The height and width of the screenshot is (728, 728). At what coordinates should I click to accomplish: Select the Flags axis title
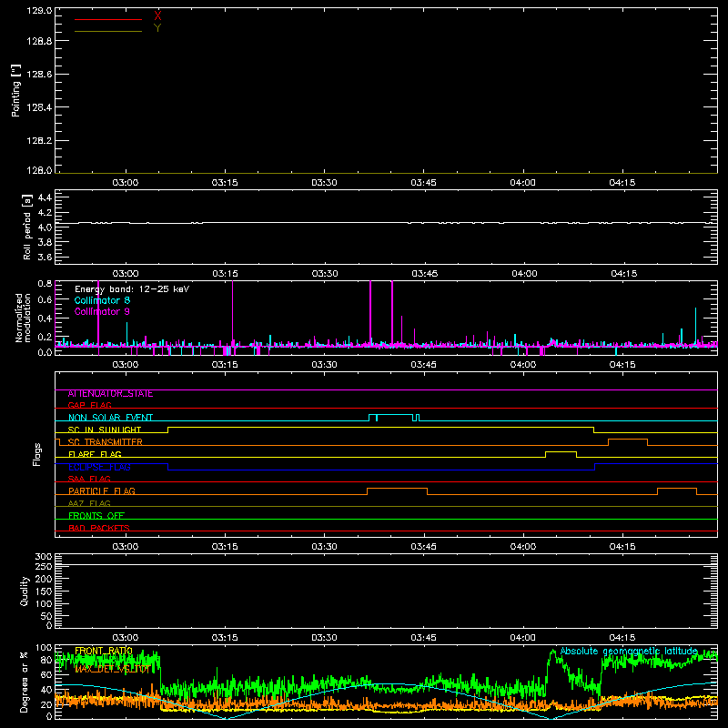(x=37, y=454)
